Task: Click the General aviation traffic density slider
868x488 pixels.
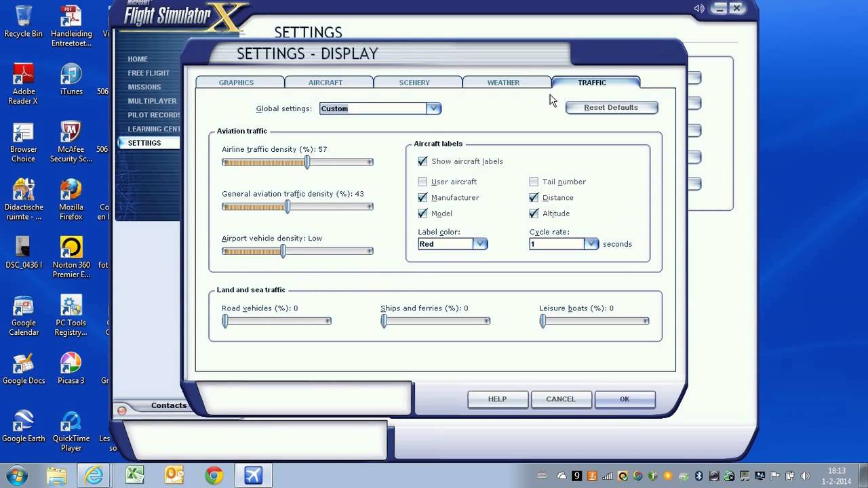Action: click(298, 207)
